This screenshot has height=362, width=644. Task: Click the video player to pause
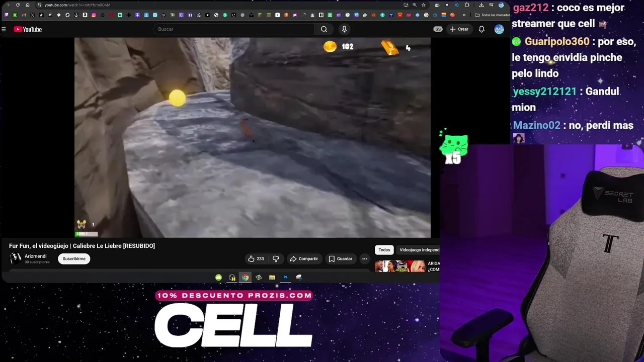click(253, 137)
